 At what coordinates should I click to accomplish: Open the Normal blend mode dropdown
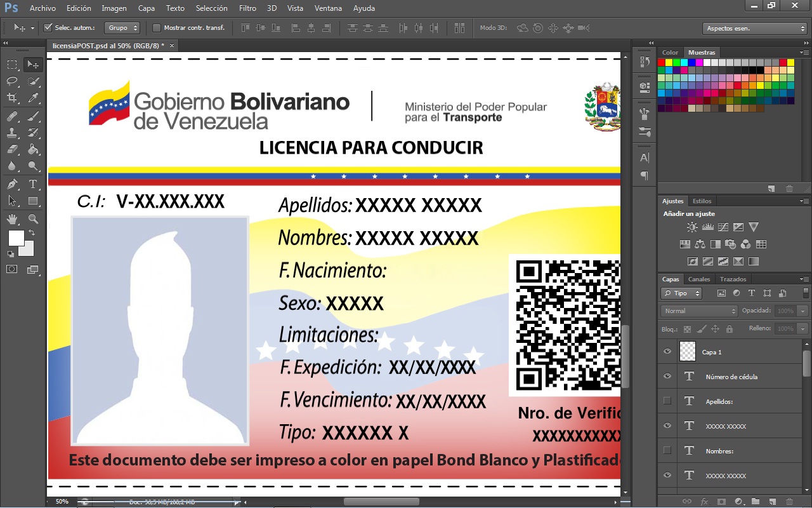click(699, 311)
